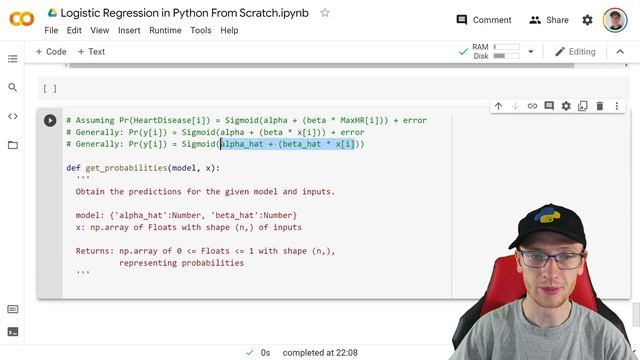Move the cell down with arrow icon
640x360 pixels.
click(516, 106)
